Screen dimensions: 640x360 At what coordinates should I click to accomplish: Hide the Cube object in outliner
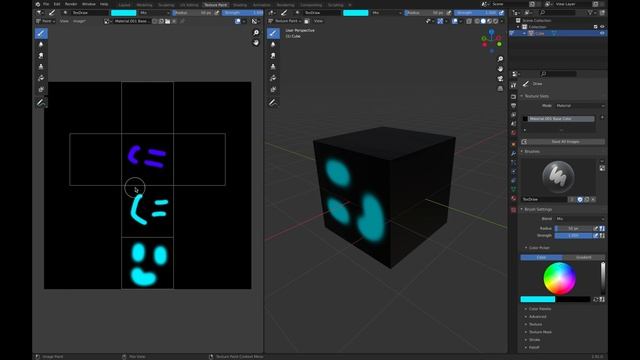click(602, 33)
